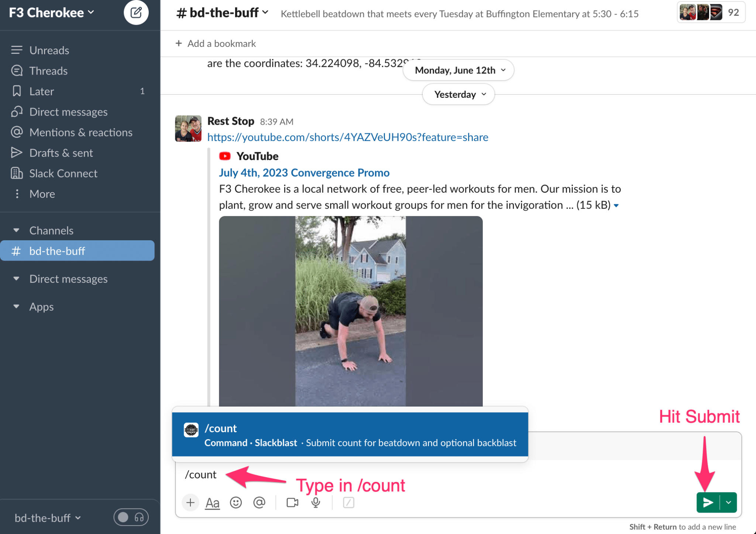
Task: Open the Yesterday date dropdown
Action: click(x=458, y=94)
